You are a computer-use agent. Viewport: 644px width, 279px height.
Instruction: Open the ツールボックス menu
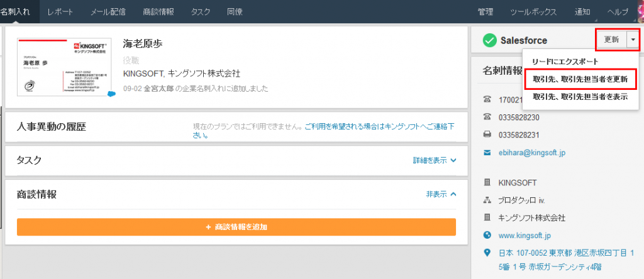point(533,12)
